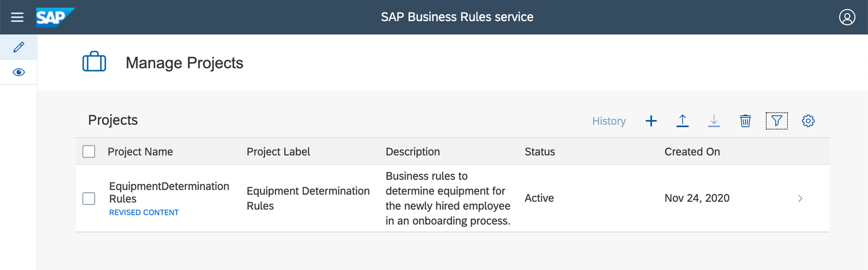Click the Projects table title
The width and height of the screenshot is (868, 270).
113,120
